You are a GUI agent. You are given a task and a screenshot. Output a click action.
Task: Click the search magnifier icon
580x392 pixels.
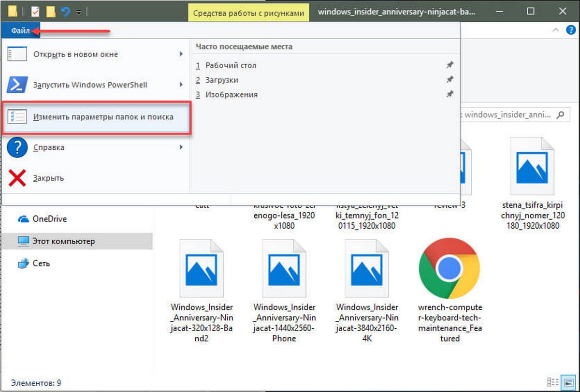click(x=560, y=115)
